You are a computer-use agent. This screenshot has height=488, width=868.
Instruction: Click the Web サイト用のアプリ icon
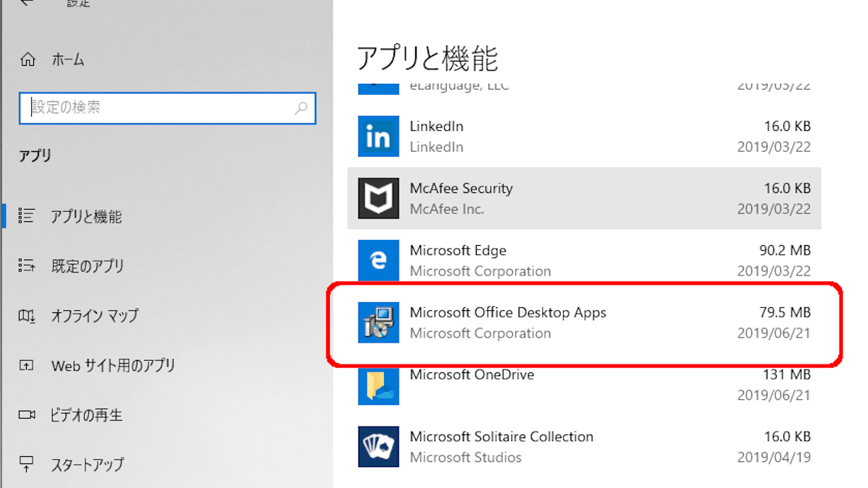pos(27,365)
